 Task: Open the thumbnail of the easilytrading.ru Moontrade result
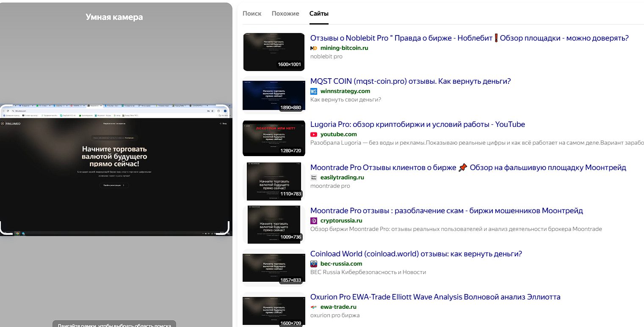[274, 181]
